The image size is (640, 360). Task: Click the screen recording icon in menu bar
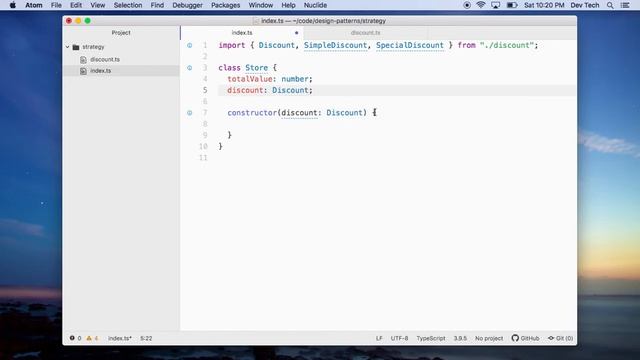coord(467,5)
